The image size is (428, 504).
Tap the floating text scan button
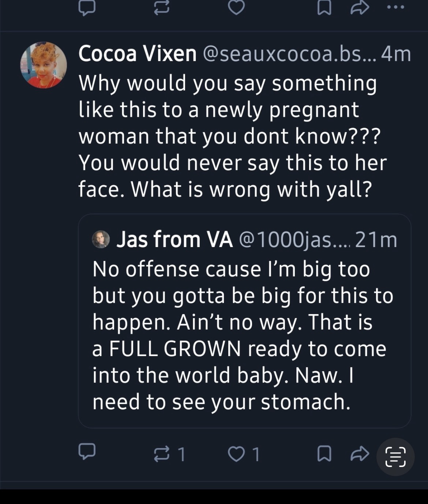click(395, 457)
